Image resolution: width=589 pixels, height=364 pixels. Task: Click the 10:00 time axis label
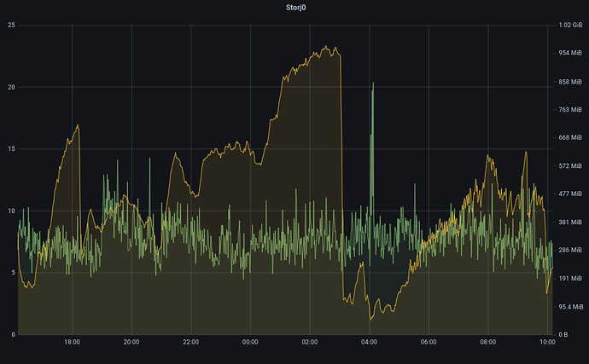click(x=547, y=343)
